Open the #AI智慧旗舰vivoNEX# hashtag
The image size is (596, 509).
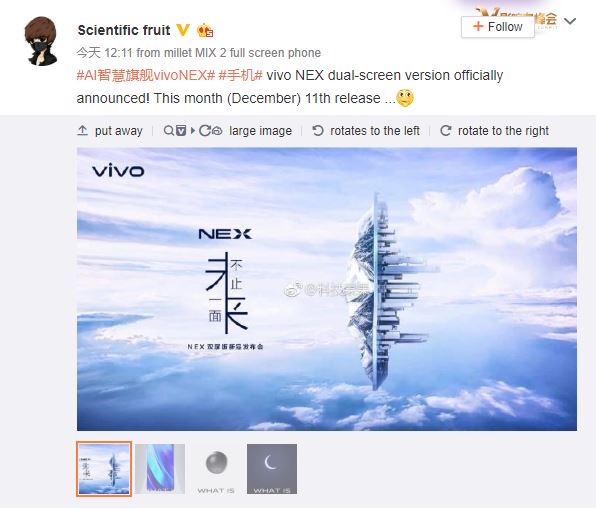146,75
